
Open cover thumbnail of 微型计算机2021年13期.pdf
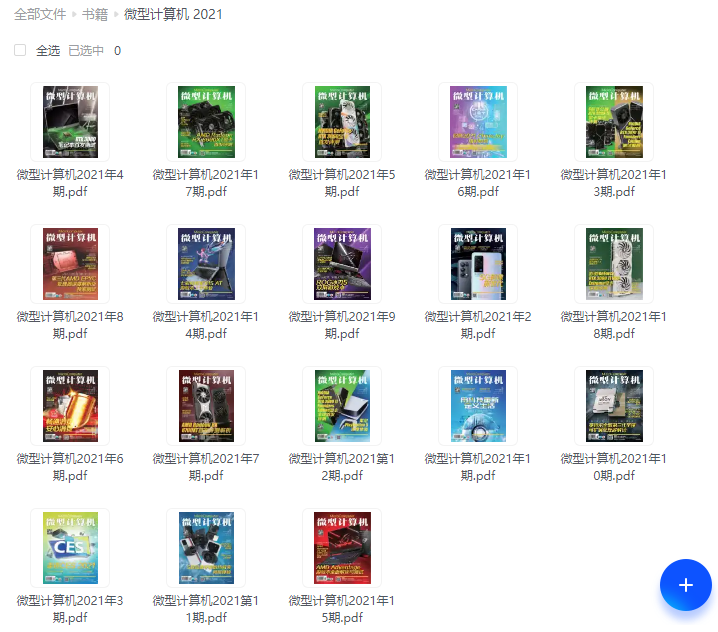pos(614,122)
